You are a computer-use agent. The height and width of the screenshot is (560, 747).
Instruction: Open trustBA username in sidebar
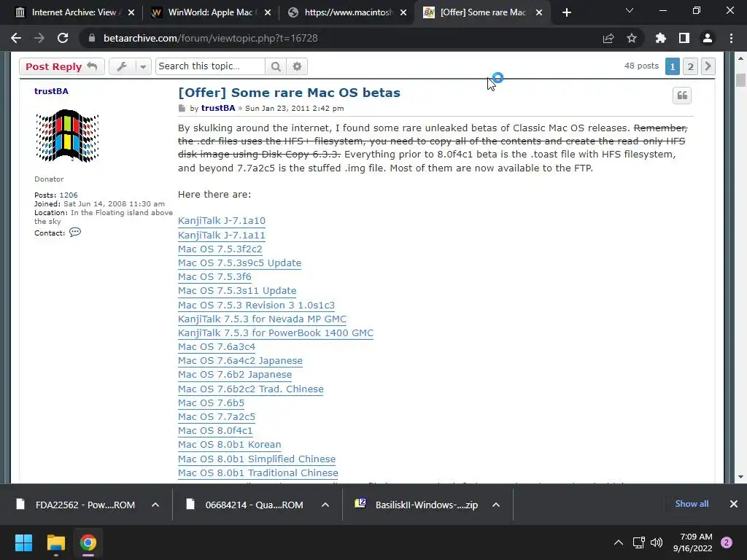click(52, 91)
